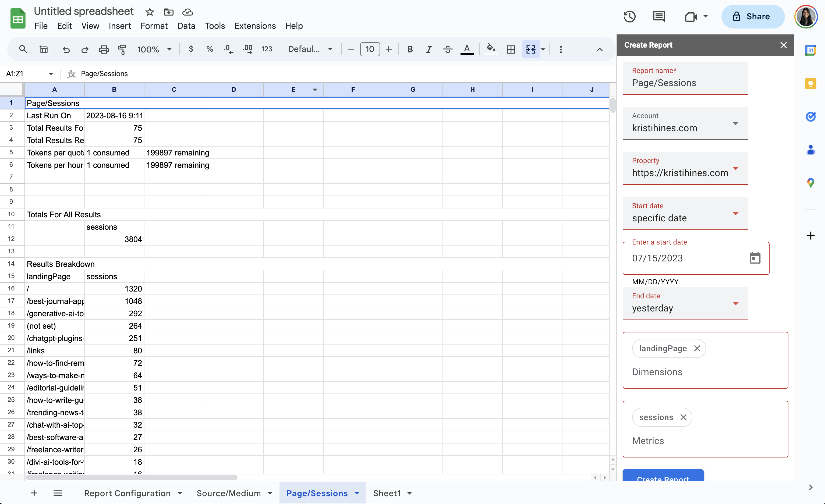Screen dimensions: 825x504
Task: Click the borders icon in toolbar
Action: pyautogui.click(x=511, y=49)
